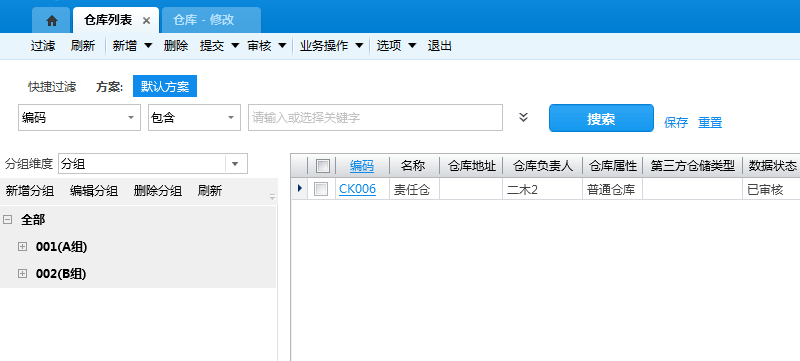Check the CK006 row checkbox
The height and width of the screenshot is (361, 800).
(321, 189)
